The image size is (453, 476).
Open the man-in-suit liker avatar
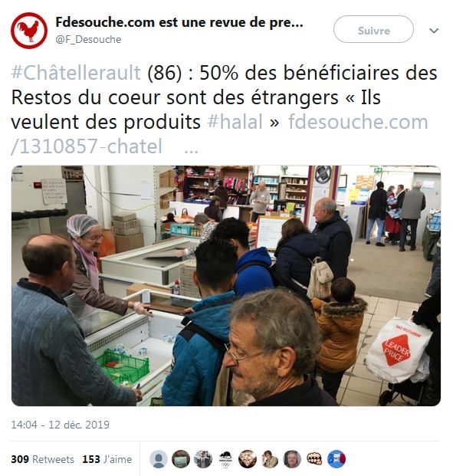click(x=203, y=459)
